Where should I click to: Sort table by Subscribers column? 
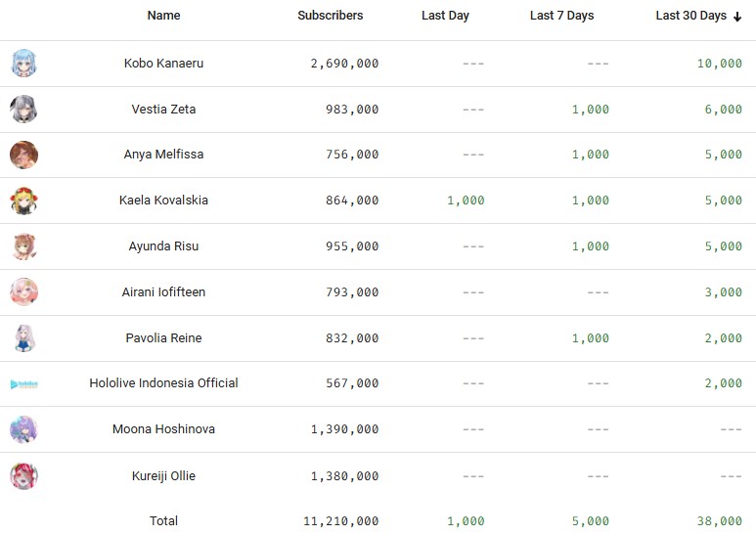[x=330, y=16]
